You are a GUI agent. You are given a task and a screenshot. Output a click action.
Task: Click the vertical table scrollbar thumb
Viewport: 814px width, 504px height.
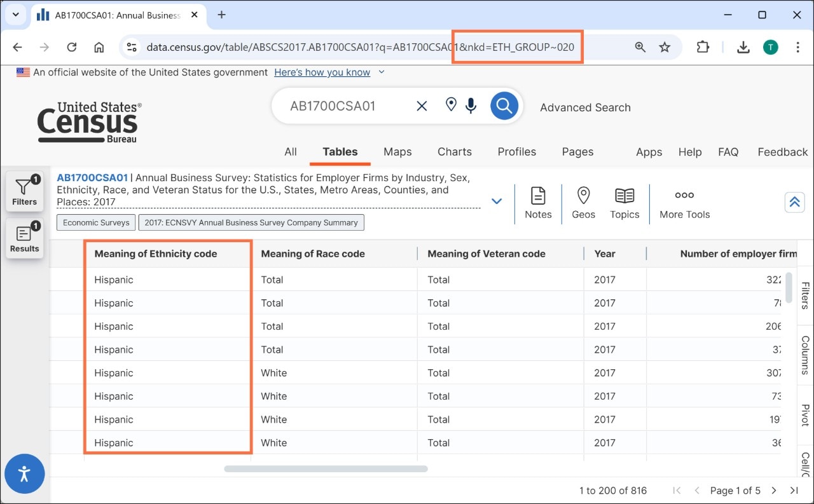coord(789,288)
